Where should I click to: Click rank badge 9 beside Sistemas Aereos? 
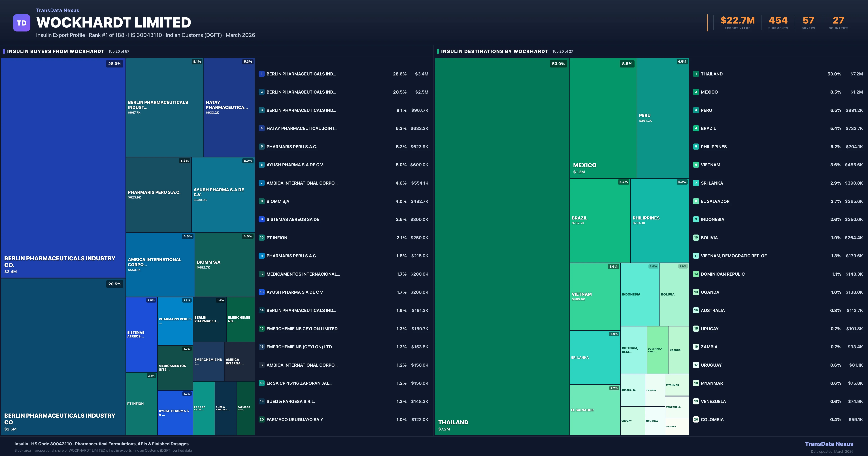(261, 219)
